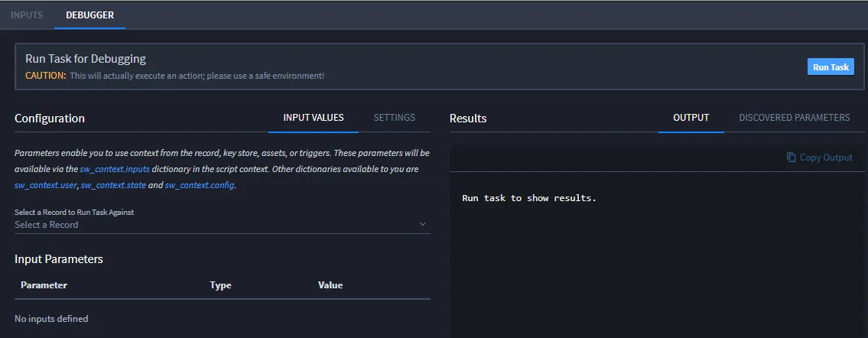
Task: Open the INPUT VALUES tab
Action: pos(314,117)
